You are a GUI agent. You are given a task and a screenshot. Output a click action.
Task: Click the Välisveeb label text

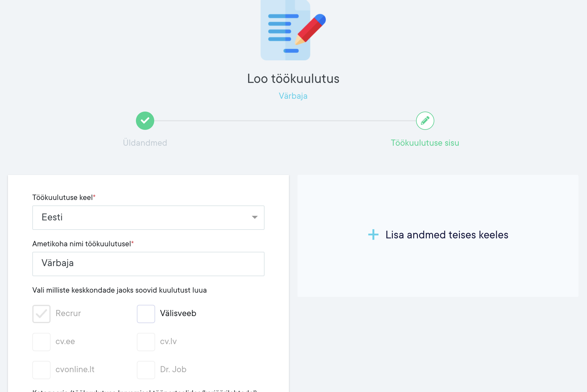click(x=178, y=313)
